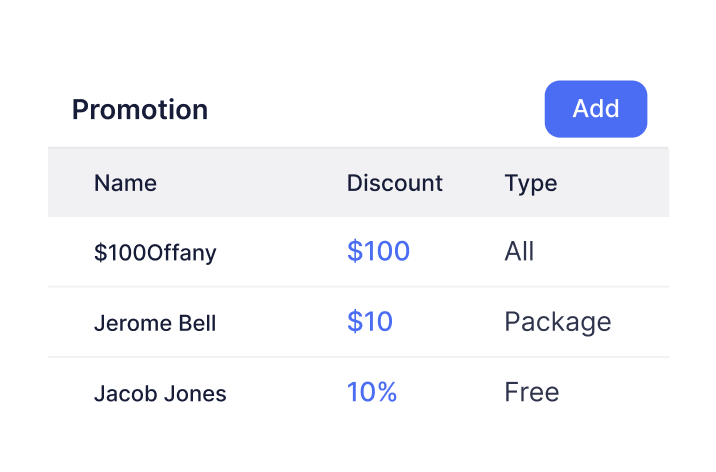Open the Jerome Bell promotion name
The height and width of the screenshot is (472, 716).
[155, 323]
